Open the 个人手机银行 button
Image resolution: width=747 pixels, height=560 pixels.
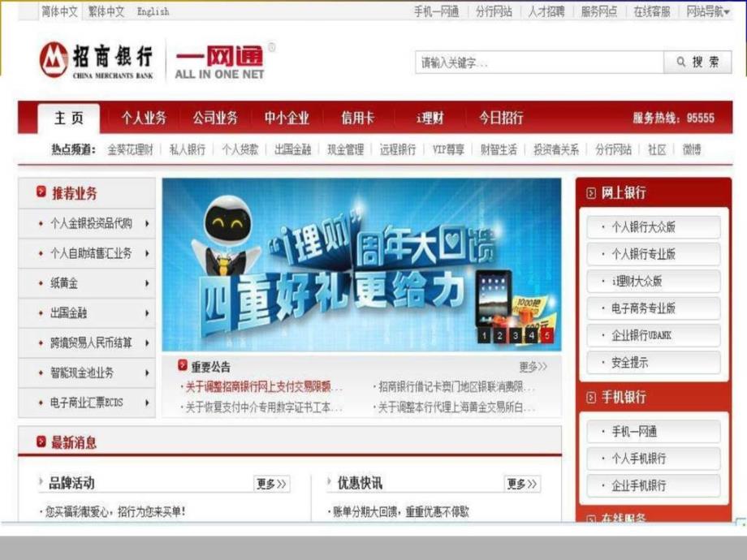(654, 459)
